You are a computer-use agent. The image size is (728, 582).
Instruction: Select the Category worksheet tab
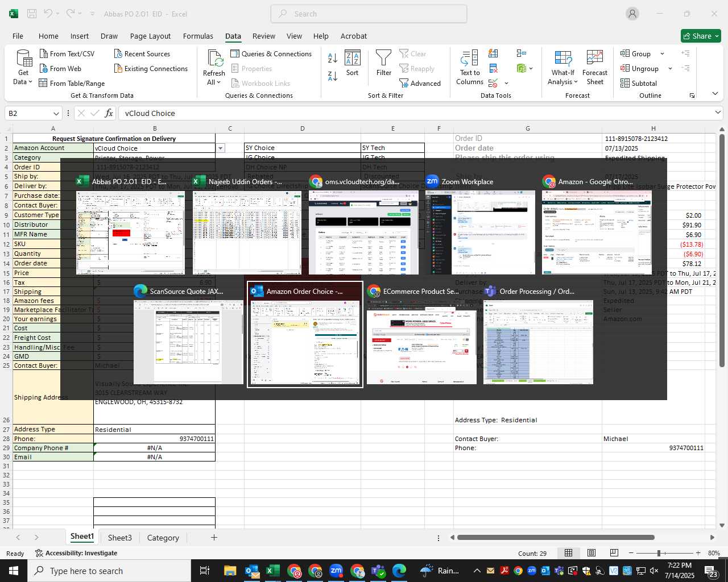click(x=163, y=538)
